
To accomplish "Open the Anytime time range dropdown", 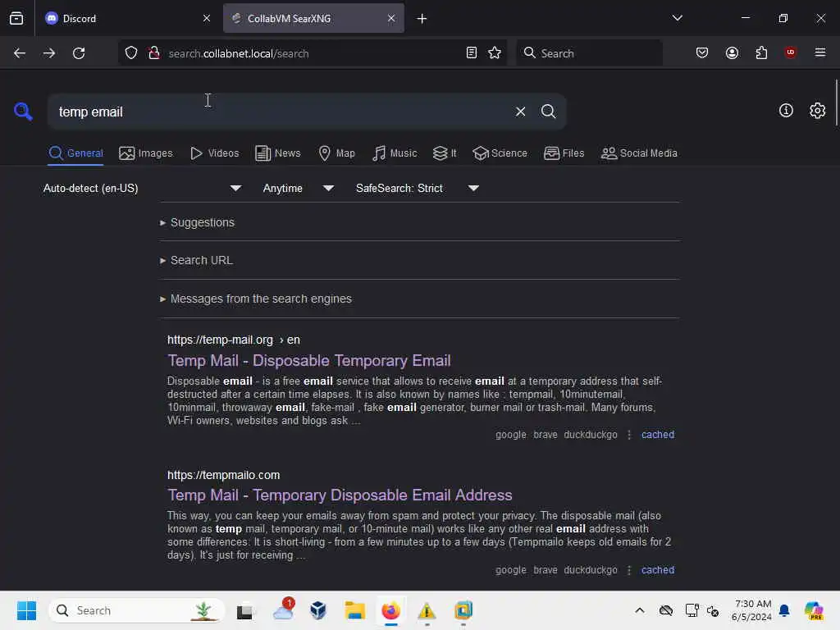I will click(299, 188).
